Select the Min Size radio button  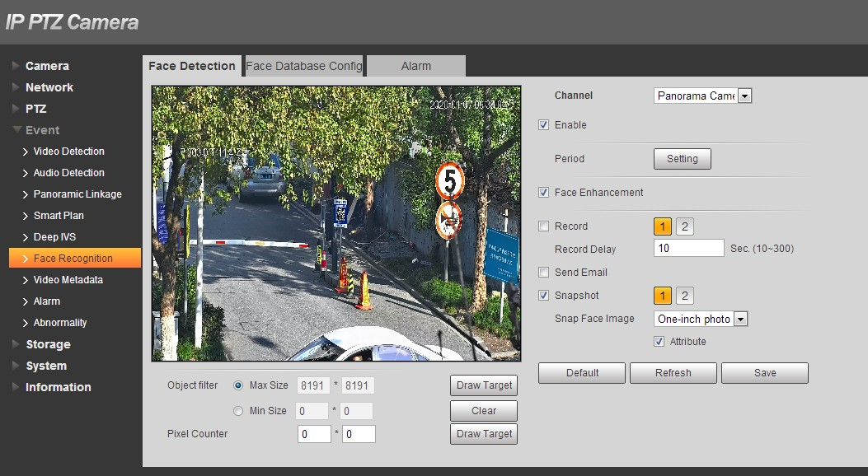click(238, 411)
